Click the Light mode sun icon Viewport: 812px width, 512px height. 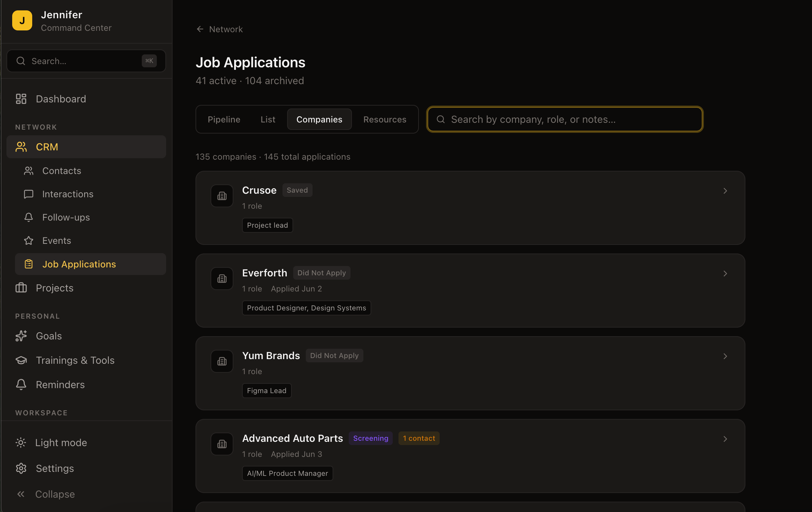(21, 443)
